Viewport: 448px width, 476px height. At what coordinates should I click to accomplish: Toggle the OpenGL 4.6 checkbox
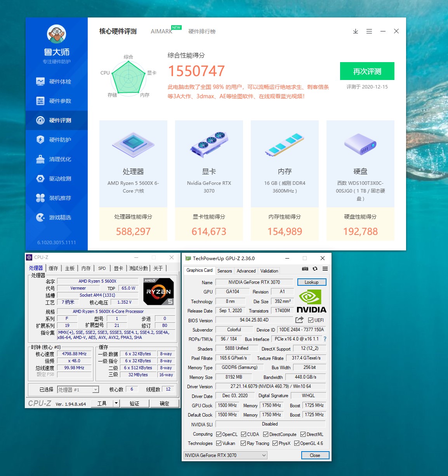click(x=297, y=443)
